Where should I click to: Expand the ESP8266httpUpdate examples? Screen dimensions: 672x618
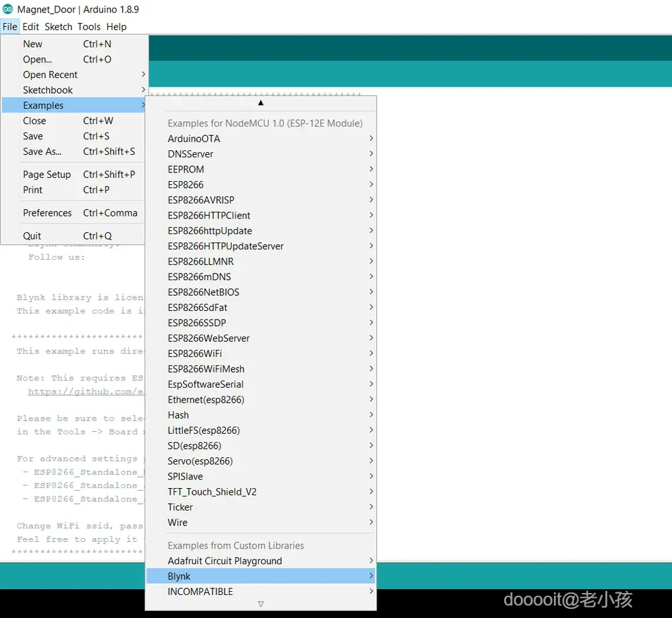tap(261, 230)
